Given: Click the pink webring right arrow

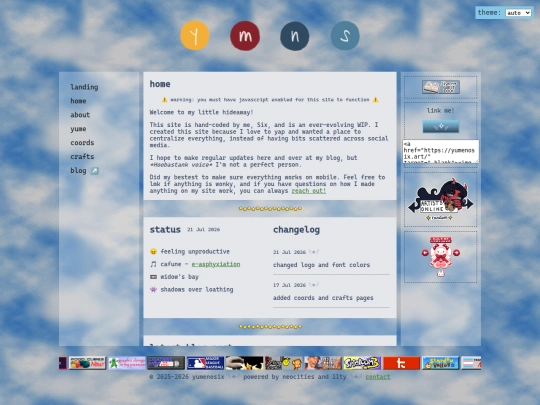Looking at the screenshot, I should 456,253.
